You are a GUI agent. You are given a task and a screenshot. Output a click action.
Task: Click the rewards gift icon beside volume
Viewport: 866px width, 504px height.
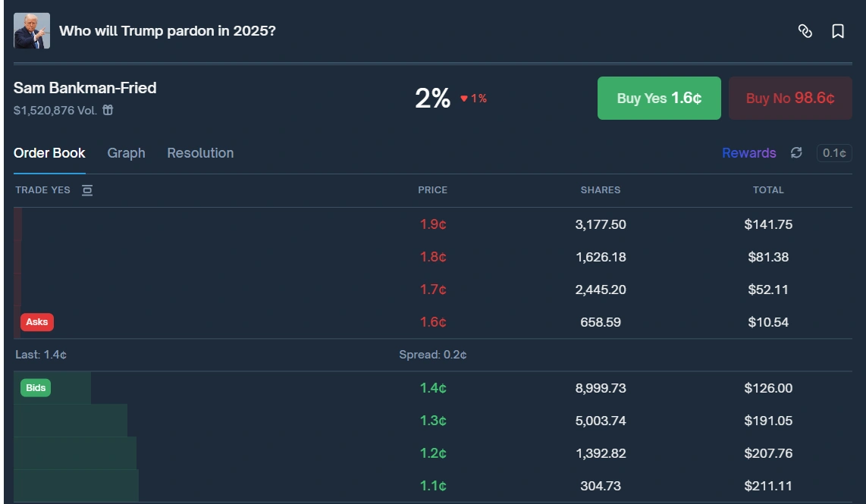click(x=108, y=111)
